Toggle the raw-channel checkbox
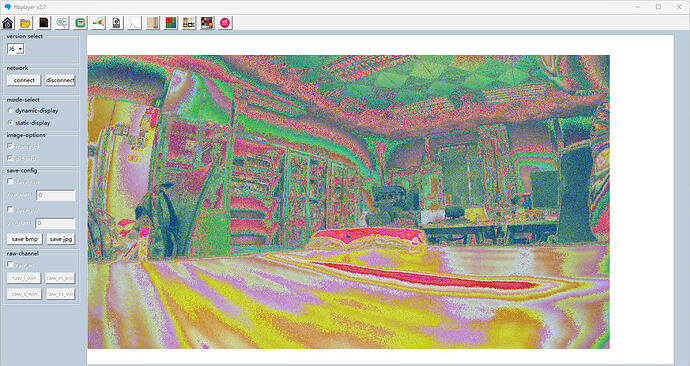 click(x=11, y=264)
